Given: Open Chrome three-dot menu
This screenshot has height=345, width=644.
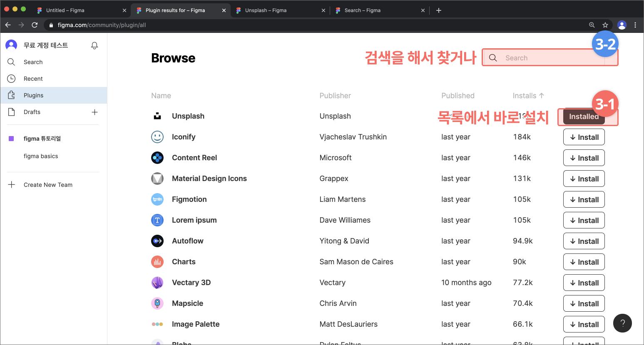Looking at the screenshot, I should (x=635, y=25).
